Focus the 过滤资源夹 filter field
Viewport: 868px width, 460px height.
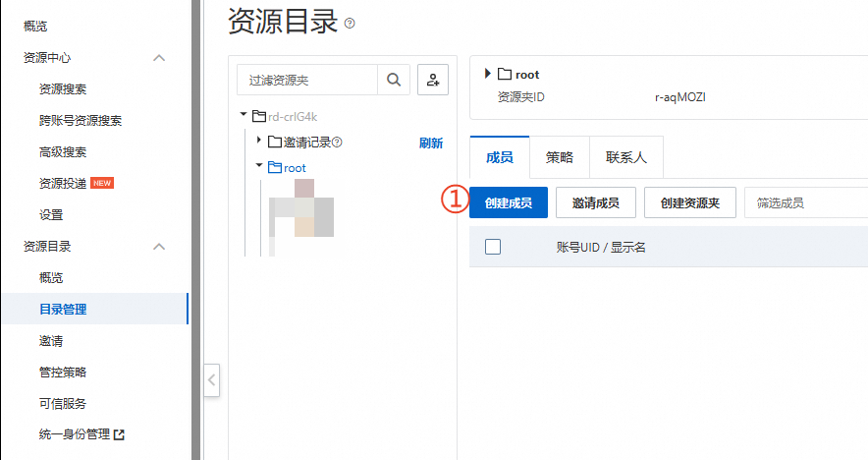tap(307, 80)
